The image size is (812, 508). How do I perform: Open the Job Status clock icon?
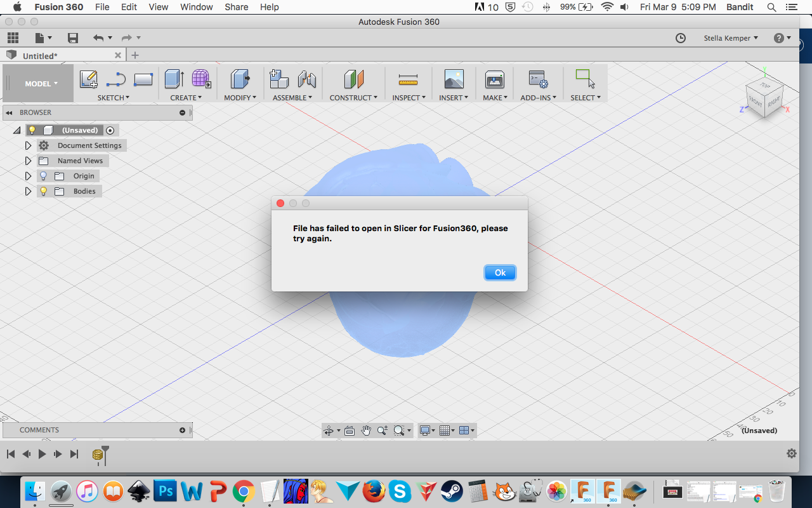coord(681,38)
